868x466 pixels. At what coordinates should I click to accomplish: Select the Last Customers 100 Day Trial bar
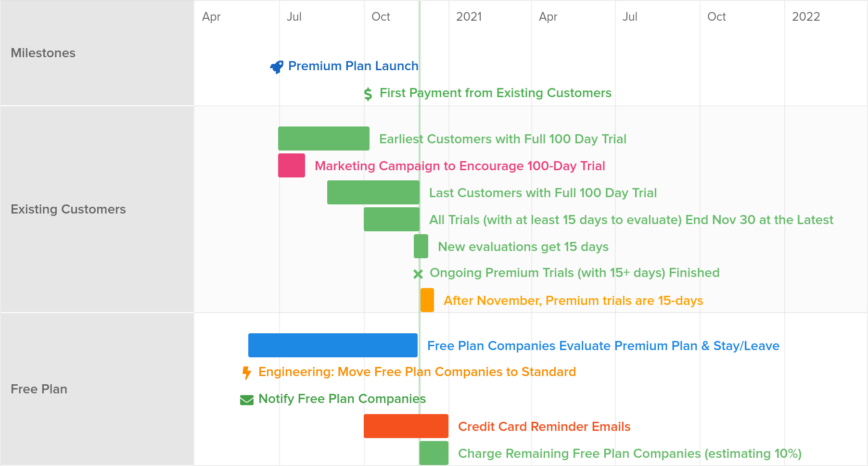pyautogui.click(x=373, y=192)
